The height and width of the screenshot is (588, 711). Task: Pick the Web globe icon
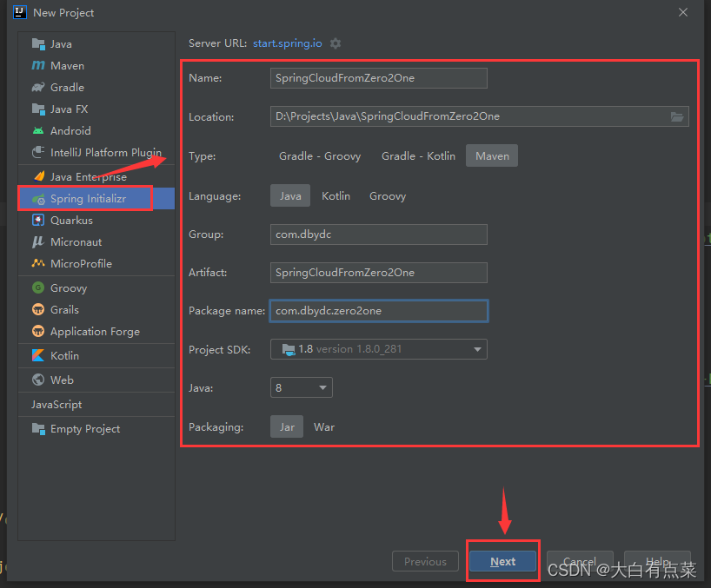point(38,380)
